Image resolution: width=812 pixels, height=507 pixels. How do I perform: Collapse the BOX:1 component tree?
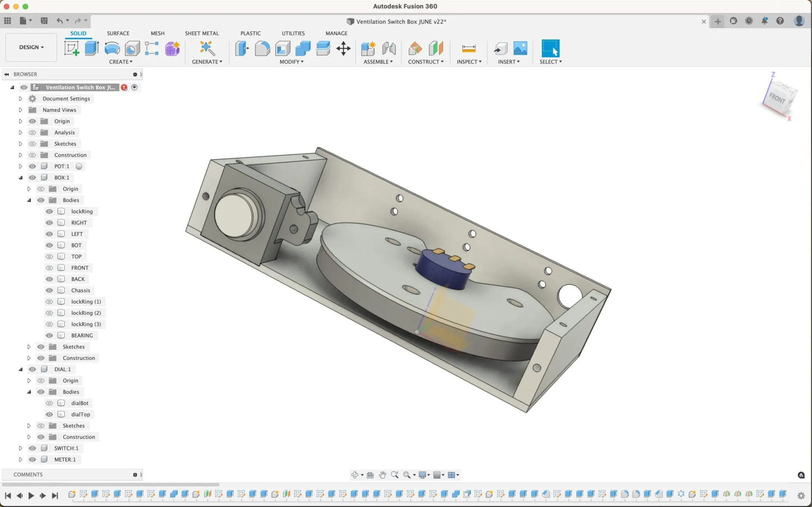point(20,178)
